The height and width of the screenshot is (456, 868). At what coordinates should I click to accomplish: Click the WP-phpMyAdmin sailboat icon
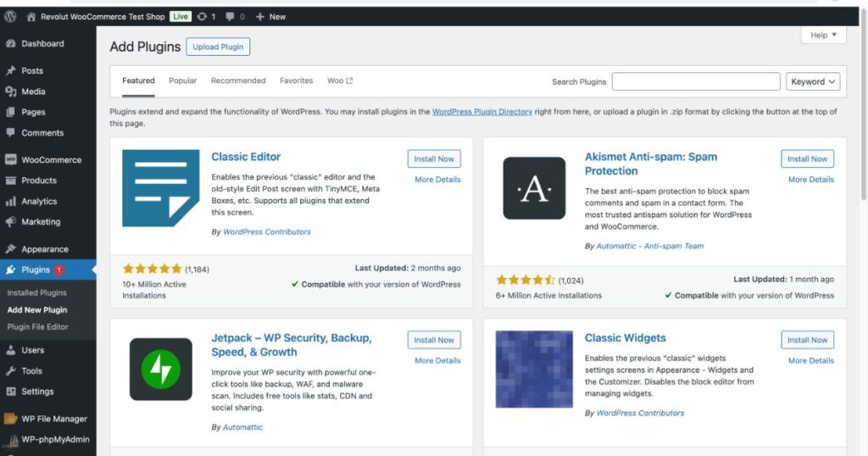coord(10,439)
